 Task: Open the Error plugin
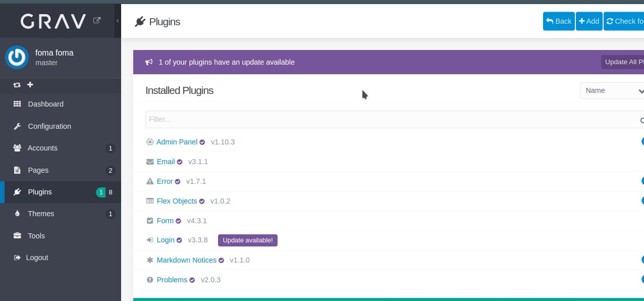click(x=165, y=181)
